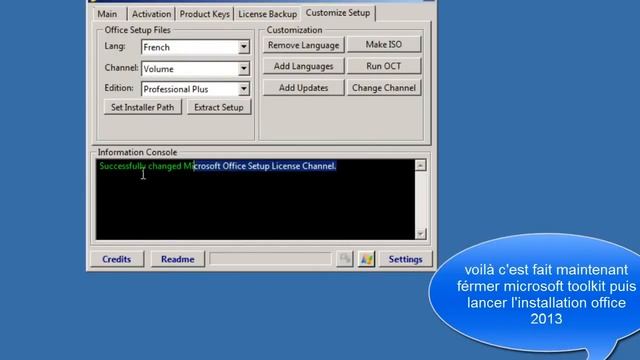Select the License Backup tab

[267, 14]
